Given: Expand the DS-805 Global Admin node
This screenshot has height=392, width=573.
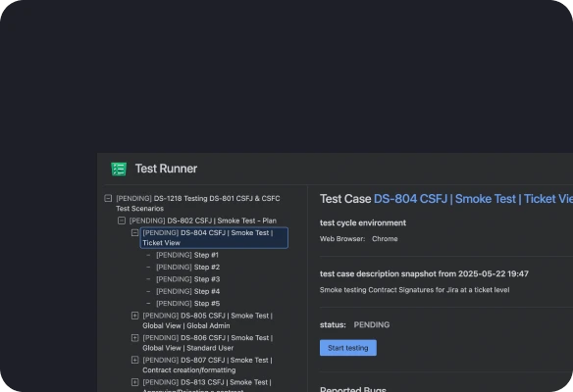Looking at the screenshot, I should (134, 316).
